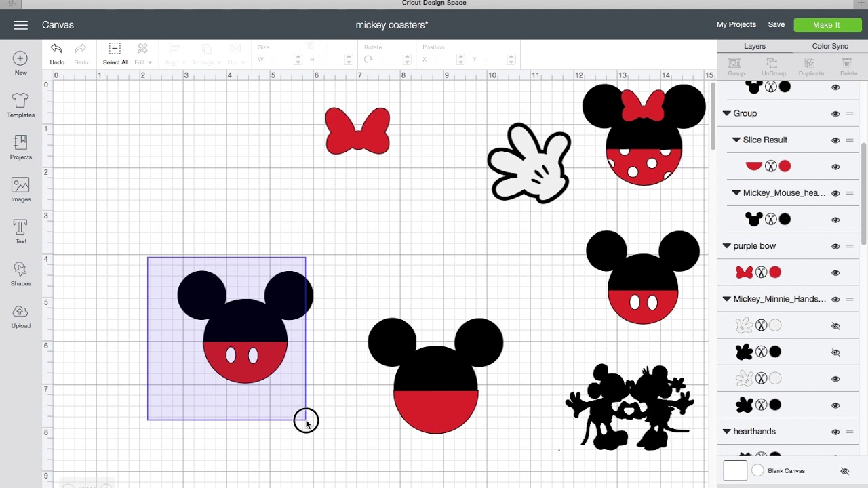Collapse the hearthands layer
Screen dimensions: 868x488
tap(726, 432)
